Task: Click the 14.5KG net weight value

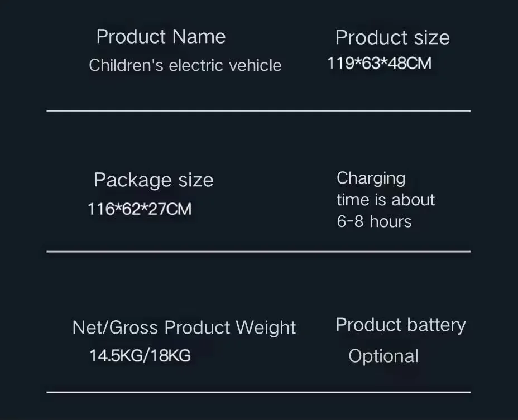Action: pyautogui.click(x=116, y=355)
